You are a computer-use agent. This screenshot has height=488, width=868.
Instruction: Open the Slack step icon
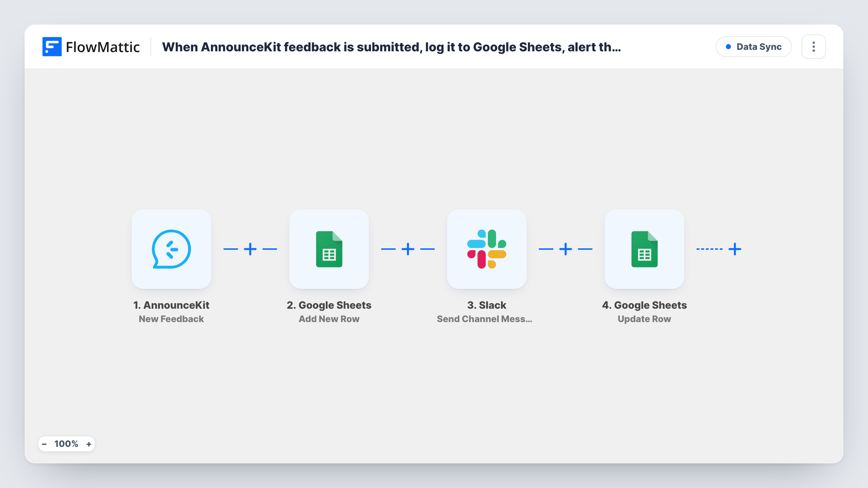point(487,249)
